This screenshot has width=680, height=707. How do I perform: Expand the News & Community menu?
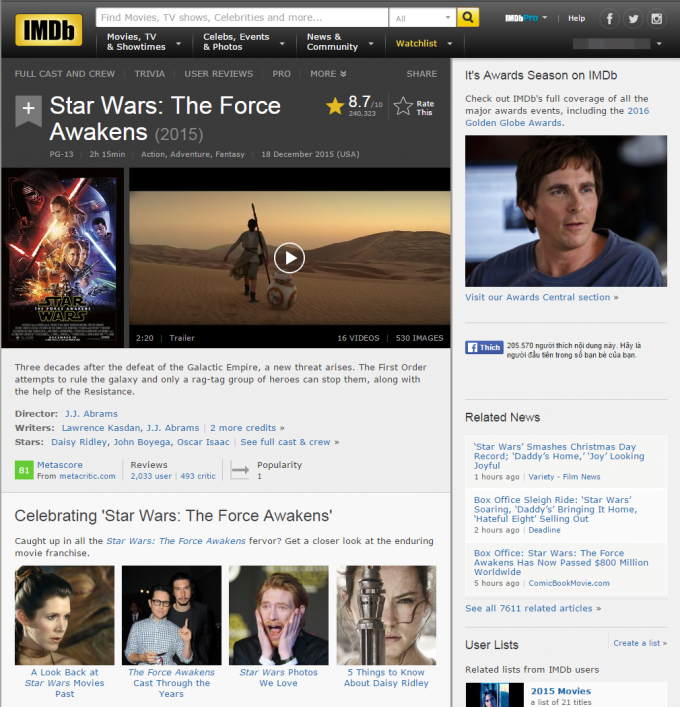coord(340,42)
